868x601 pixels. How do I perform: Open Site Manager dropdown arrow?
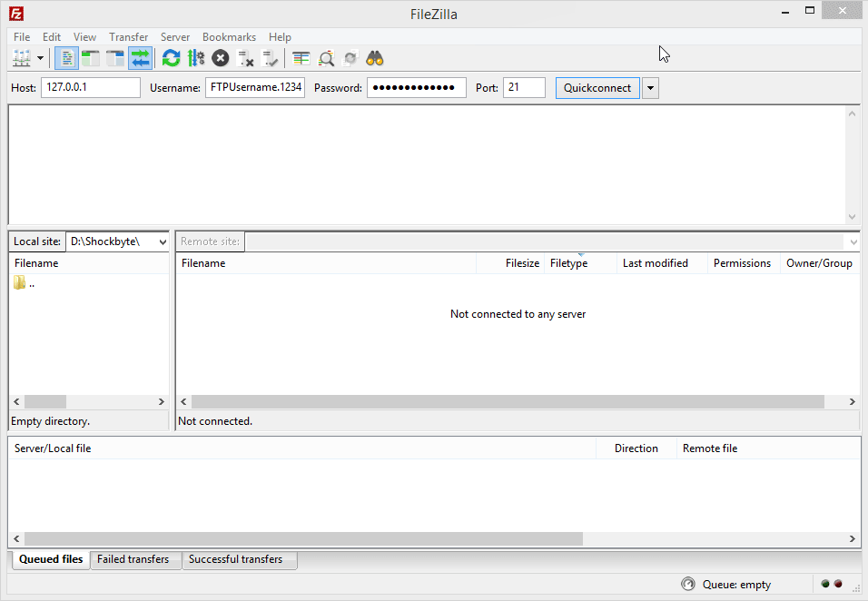tap(41, 58)
